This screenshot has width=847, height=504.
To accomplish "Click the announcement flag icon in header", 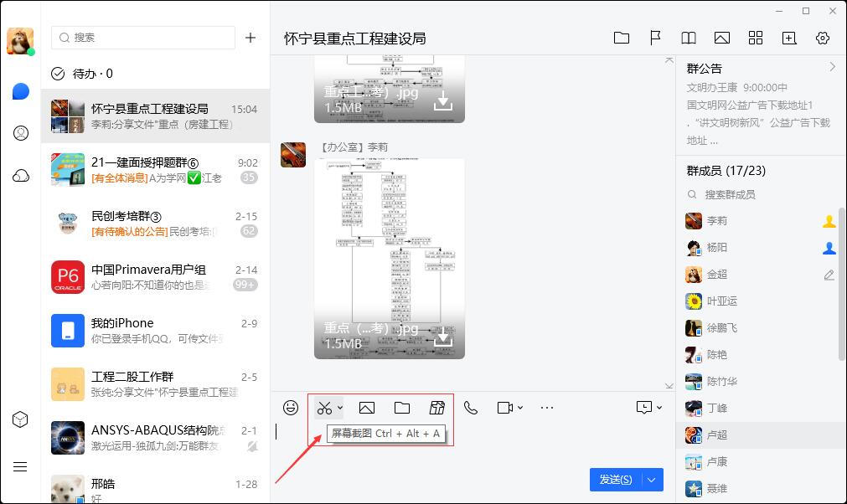I will coord(655,38).
